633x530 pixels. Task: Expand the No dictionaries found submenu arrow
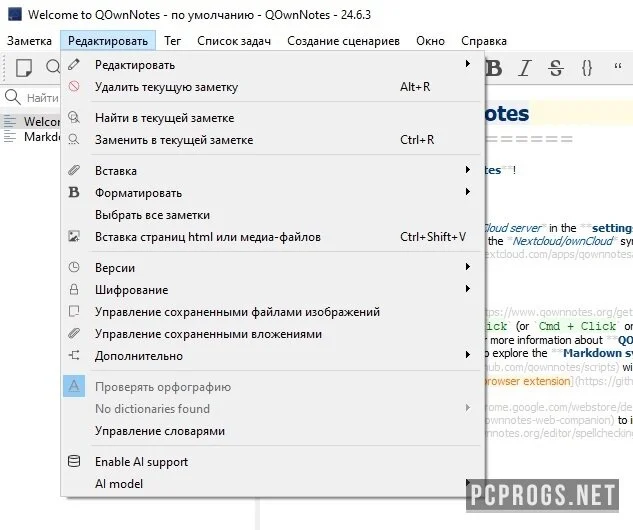click(x=467, y=407)
